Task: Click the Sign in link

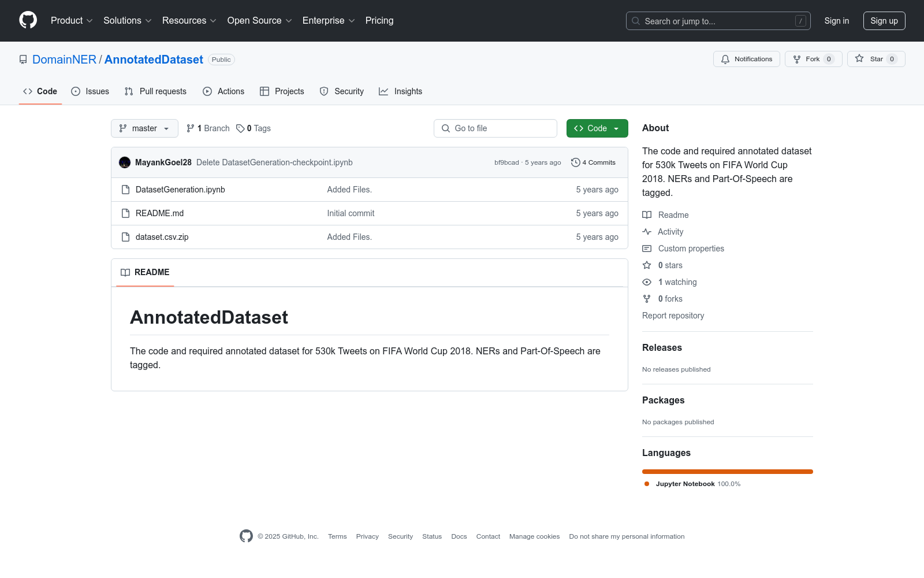Action: [837, 21]
